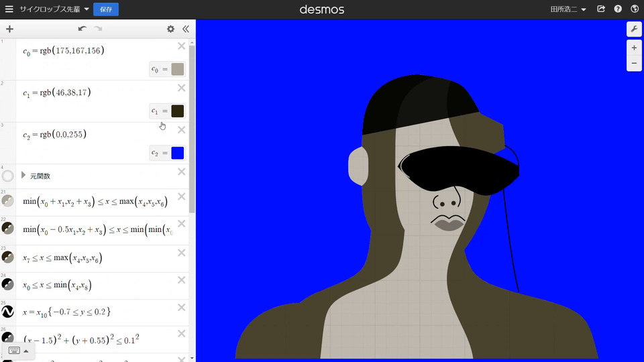Zoom out on the graph
Image resolution: width=644 pixels, height=362 pixels.
[x=634, y=64]
